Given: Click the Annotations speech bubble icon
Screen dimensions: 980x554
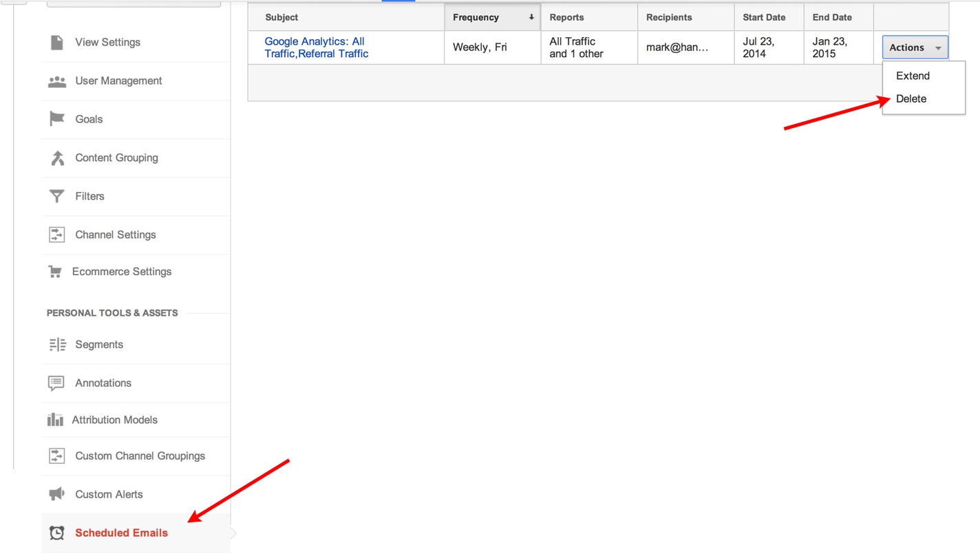Looking at the screenshot, I should 56,383.
